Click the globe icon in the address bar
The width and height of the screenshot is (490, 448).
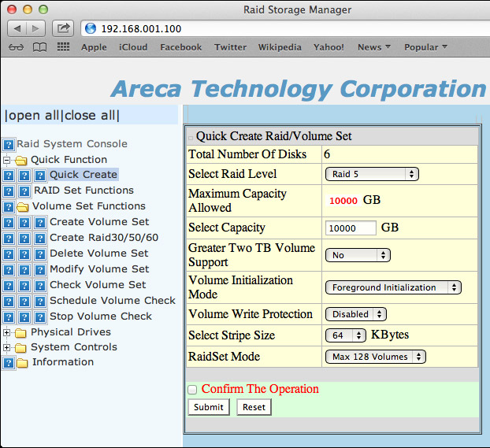[91, 29]
